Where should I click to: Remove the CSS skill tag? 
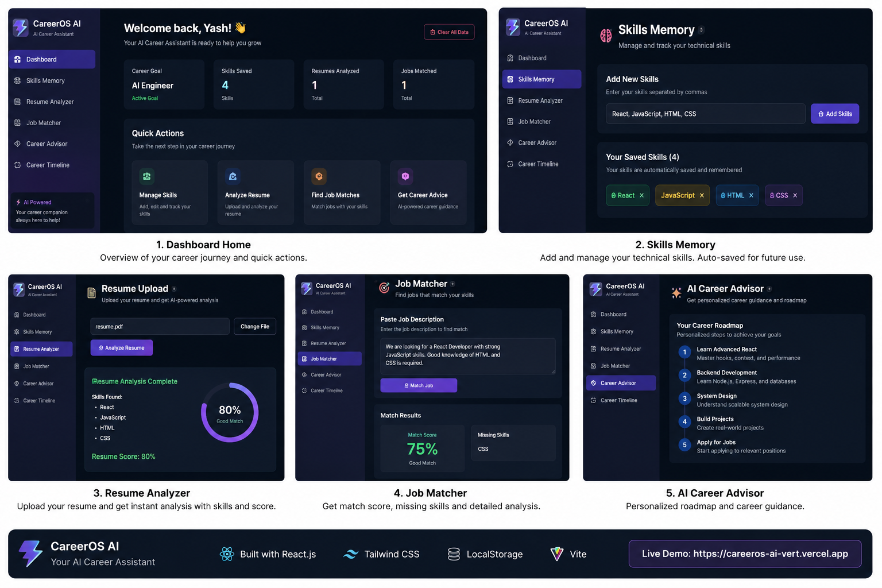[x=795, y=195]
